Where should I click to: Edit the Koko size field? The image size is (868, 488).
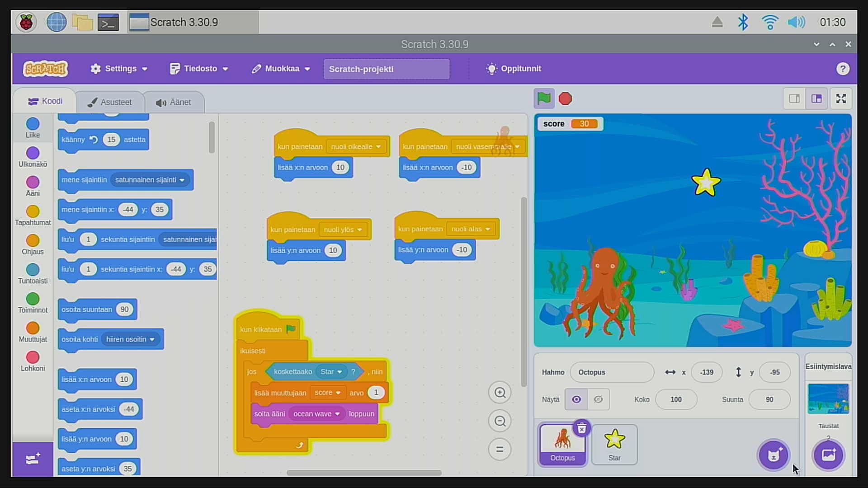tap(676, 399)
